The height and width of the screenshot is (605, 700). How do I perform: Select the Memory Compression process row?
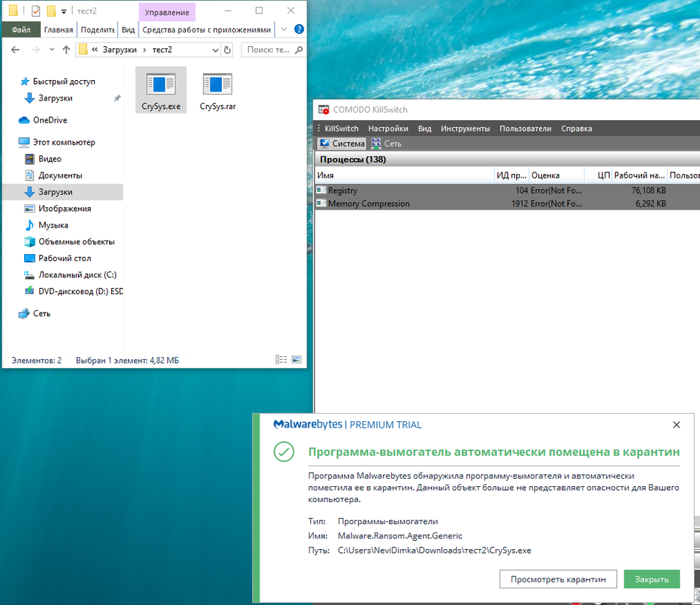point(507,203)
